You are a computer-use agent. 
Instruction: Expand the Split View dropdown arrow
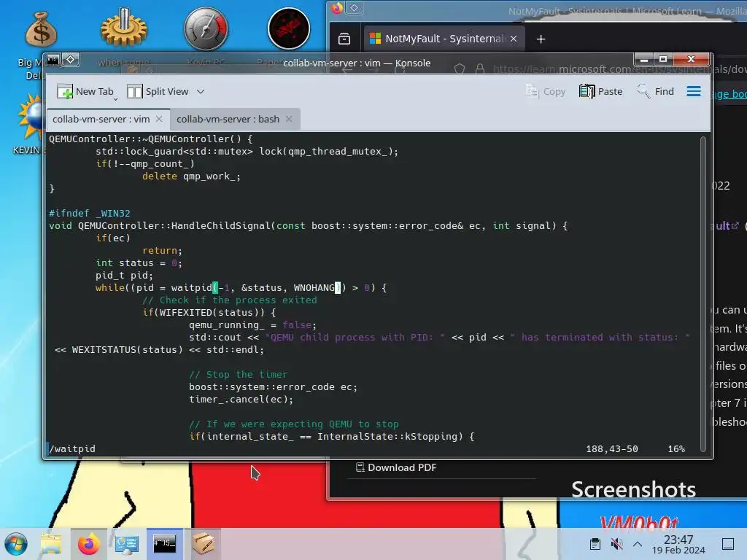click(201, 91)
